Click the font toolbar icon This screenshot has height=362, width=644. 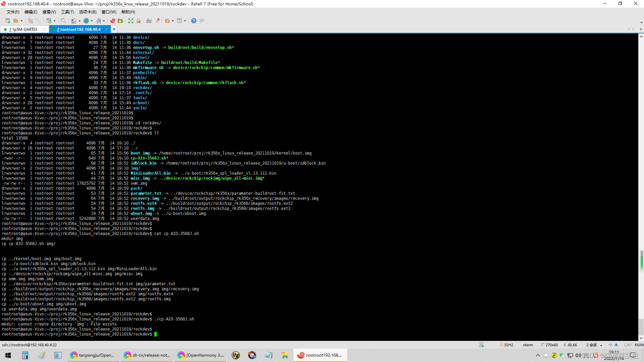click(98, 21)
